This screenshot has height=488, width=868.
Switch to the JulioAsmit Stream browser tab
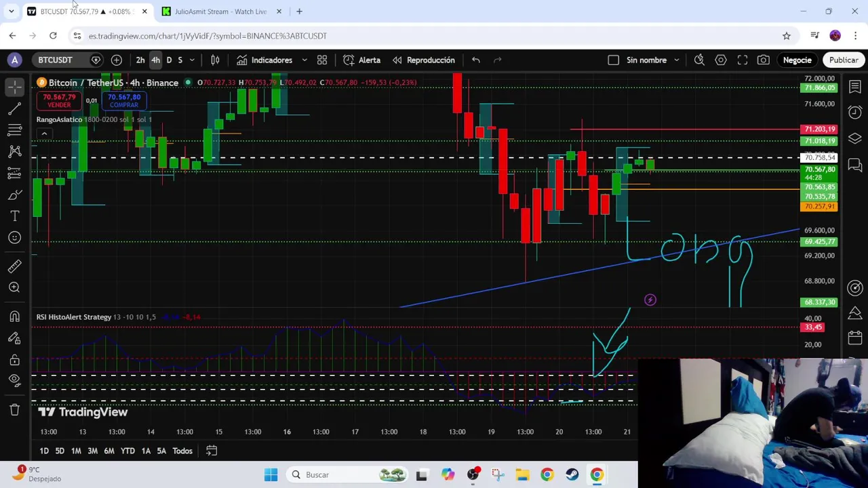coord(220,12)
